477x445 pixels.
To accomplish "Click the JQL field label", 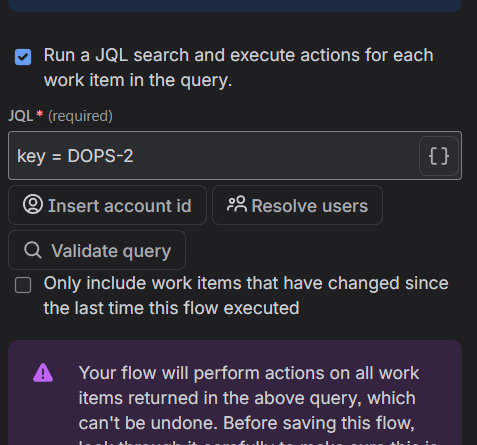I will click(x=21, y=116).
